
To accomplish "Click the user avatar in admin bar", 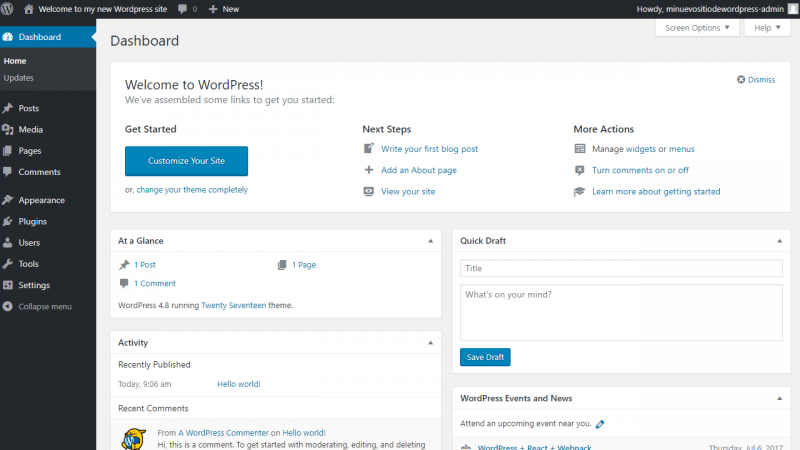I will [x=793, y=9].
